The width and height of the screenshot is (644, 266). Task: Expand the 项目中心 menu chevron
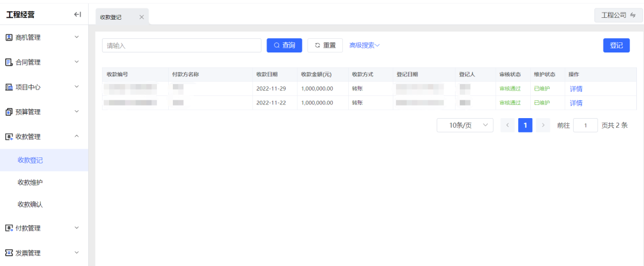[x=76, y=86]
